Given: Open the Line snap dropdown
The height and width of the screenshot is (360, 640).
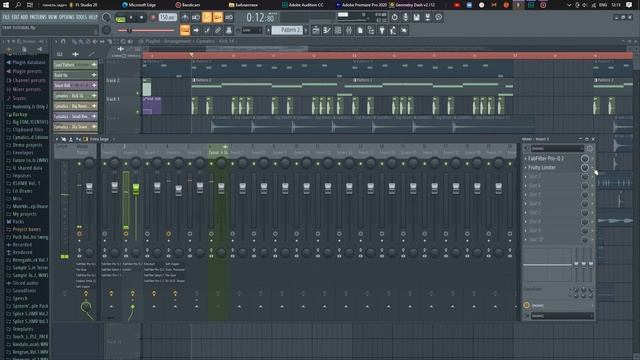Looking at the screenshot, I should point(251,30).
